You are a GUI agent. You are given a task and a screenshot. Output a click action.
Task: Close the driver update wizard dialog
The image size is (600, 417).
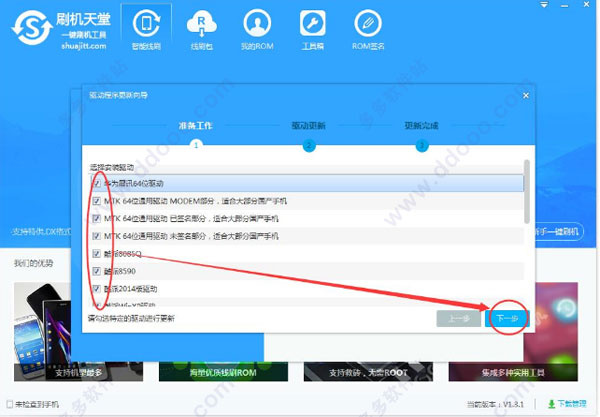click(526, 95)
